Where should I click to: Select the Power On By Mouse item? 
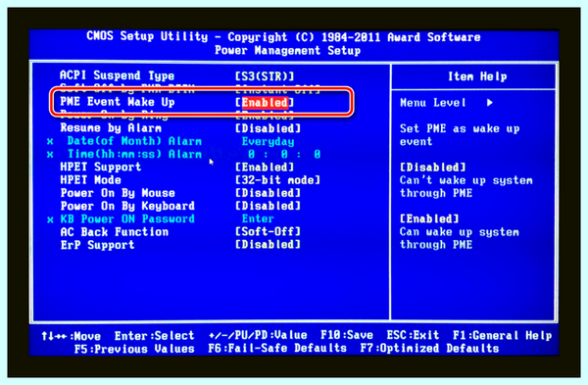tap(118, 193)
